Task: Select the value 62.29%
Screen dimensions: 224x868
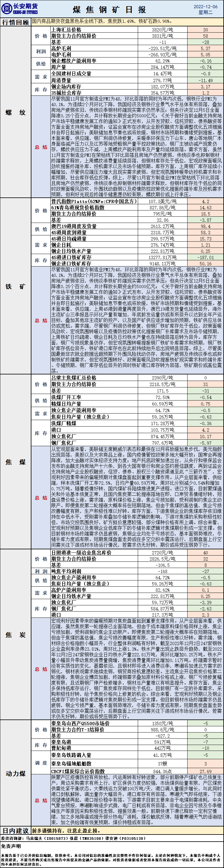Action: (x=162, y=61)
